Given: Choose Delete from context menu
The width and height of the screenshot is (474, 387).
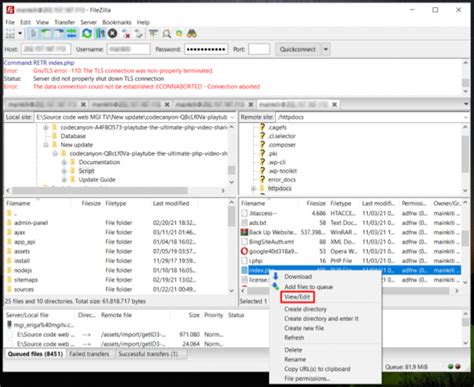Looking at the screenshot, I should [293, 350].
